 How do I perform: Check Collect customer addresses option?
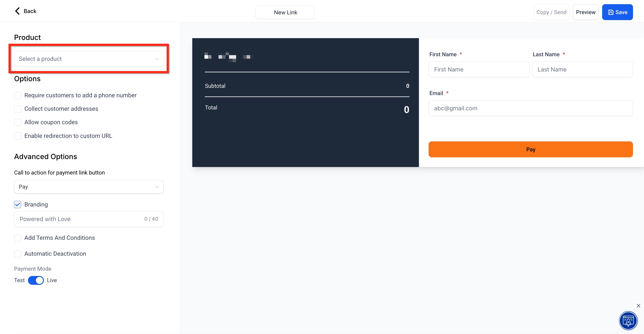pyautogui.click(x=17, y=109)
